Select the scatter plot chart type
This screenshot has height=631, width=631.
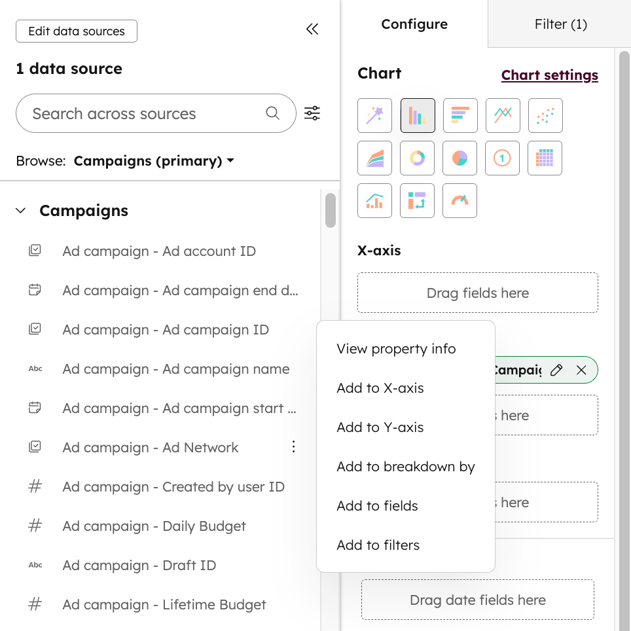545,116
